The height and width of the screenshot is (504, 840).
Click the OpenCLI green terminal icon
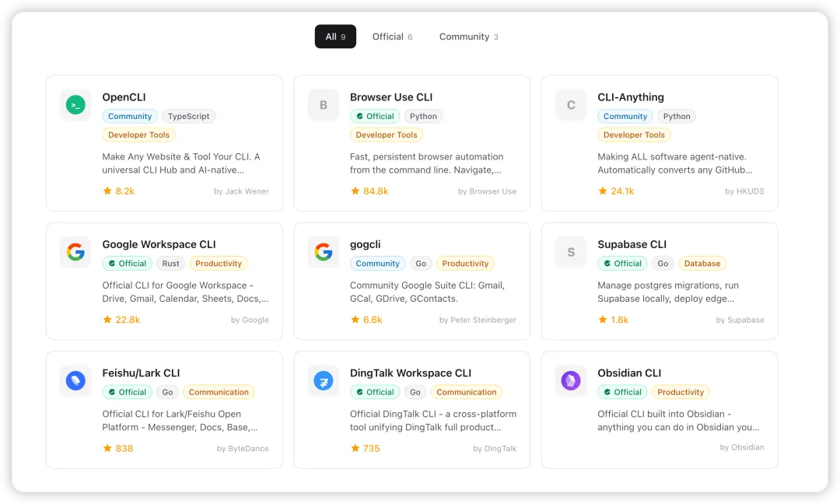click(75, 105)
